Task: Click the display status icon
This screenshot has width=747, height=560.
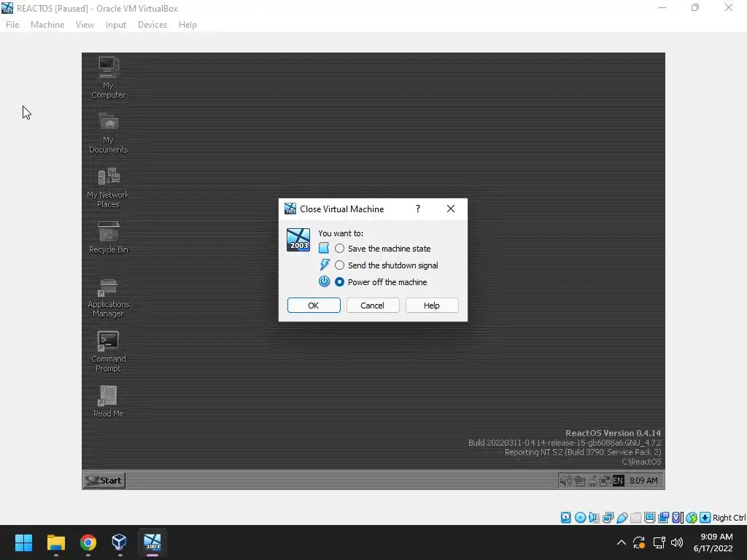Action: point(649,518)
